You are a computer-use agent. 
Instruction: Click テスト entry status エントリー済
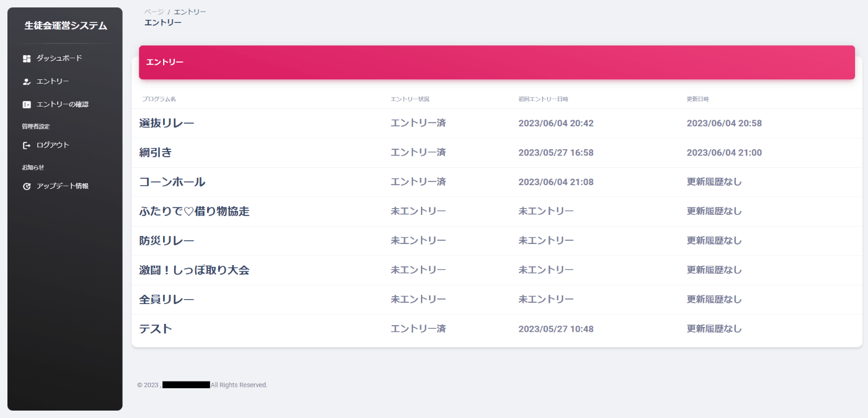418,329
